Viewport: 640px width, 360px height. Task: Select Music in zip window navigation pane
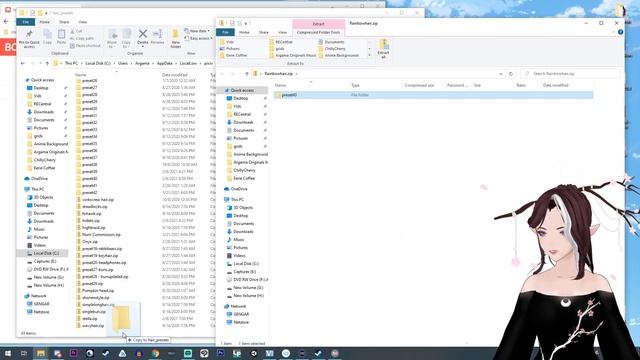(239, 240)
